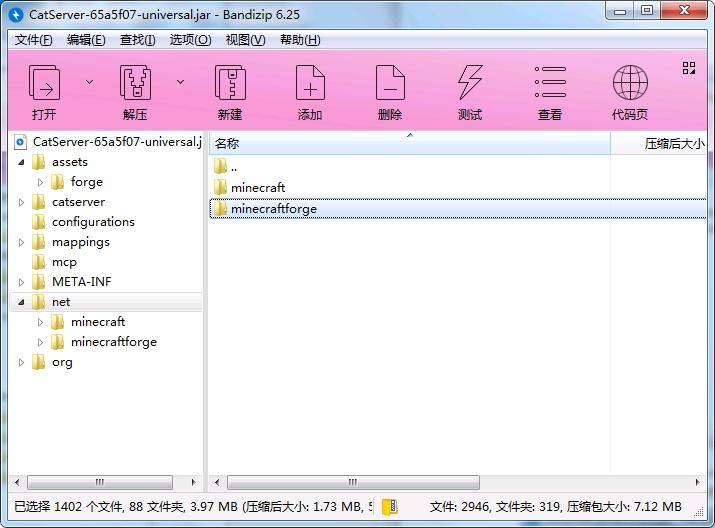Expand the forge folder in tree

(40, 182)
